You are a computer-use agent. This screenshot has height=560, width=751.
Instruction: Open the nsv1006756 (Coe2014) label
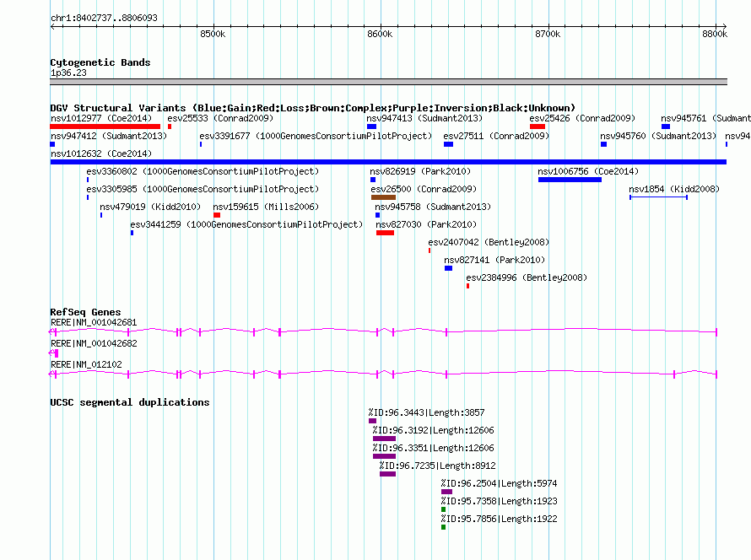point(588,171)
